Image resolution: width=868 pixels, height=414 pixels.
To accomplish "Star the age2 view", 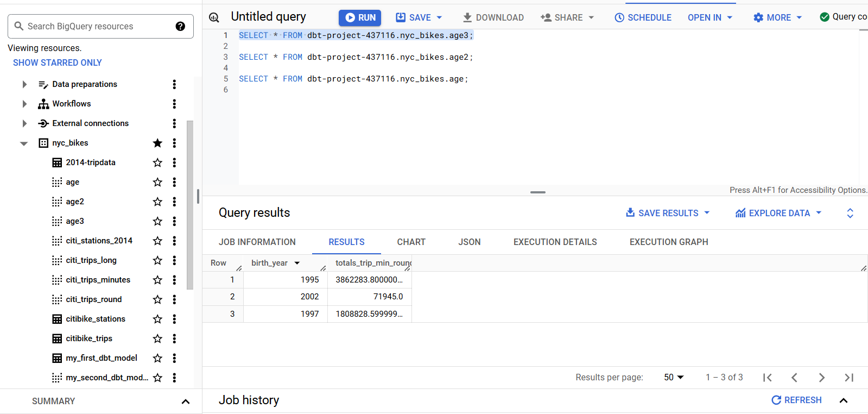I will click(157, 202).
